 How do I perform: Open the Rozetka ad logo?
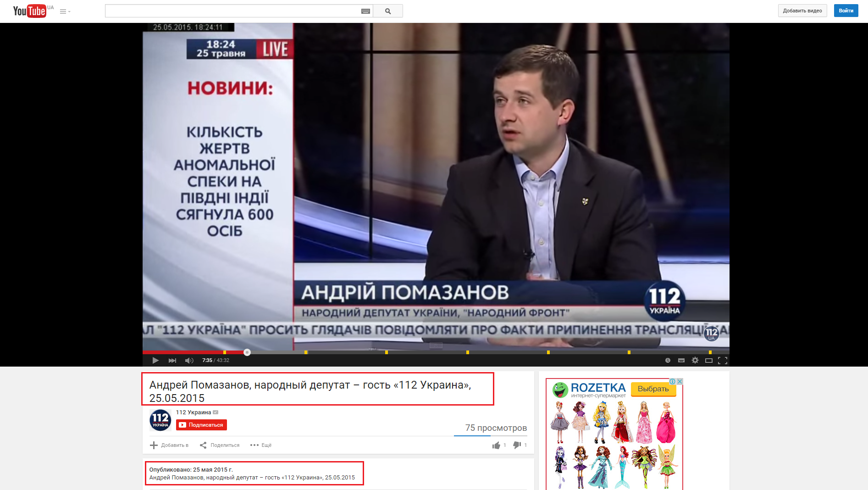[589, 390]
